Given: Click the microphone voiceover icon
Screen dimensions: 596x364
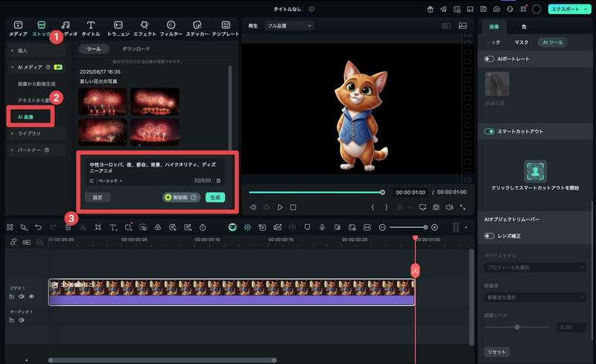Looking at the screenshot, I should click(322, 227).
